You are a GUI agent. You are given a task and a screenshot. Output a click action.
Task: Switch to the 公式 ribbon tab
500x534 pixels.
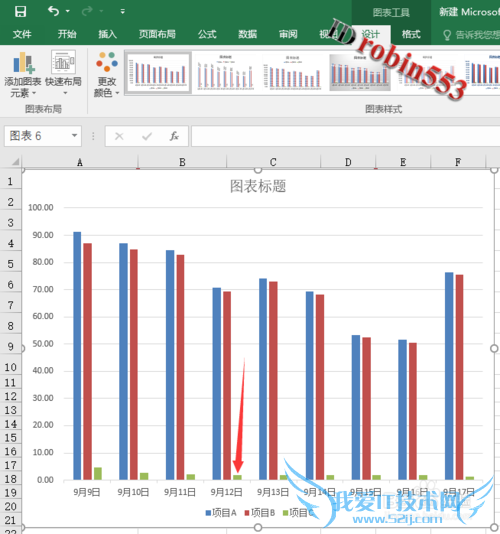tap(207, 34)
